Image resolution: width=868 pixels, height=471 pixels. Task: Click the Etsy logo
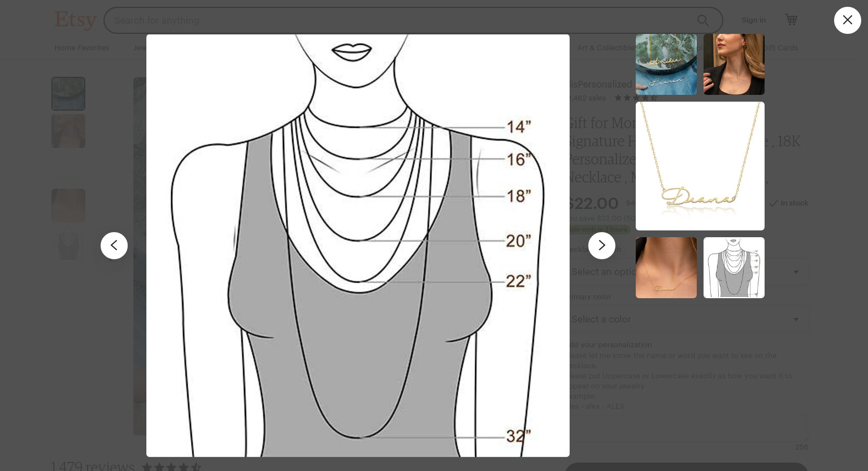click(x=75, y=20)
